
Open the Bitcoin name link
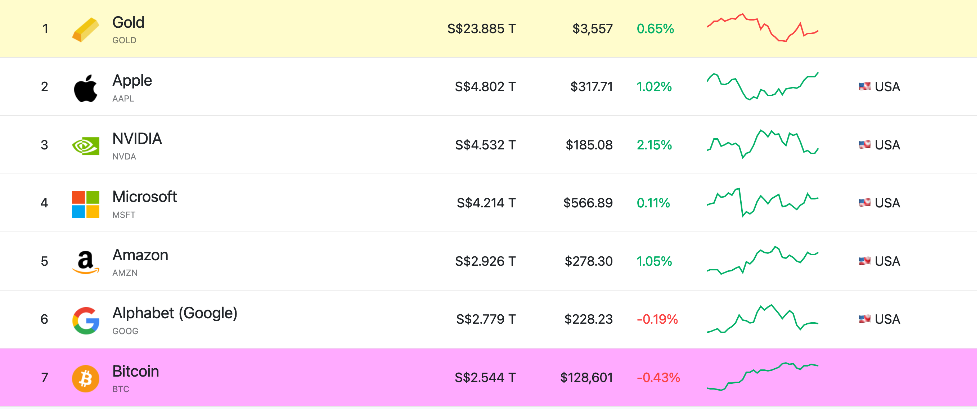pos(135,371)
